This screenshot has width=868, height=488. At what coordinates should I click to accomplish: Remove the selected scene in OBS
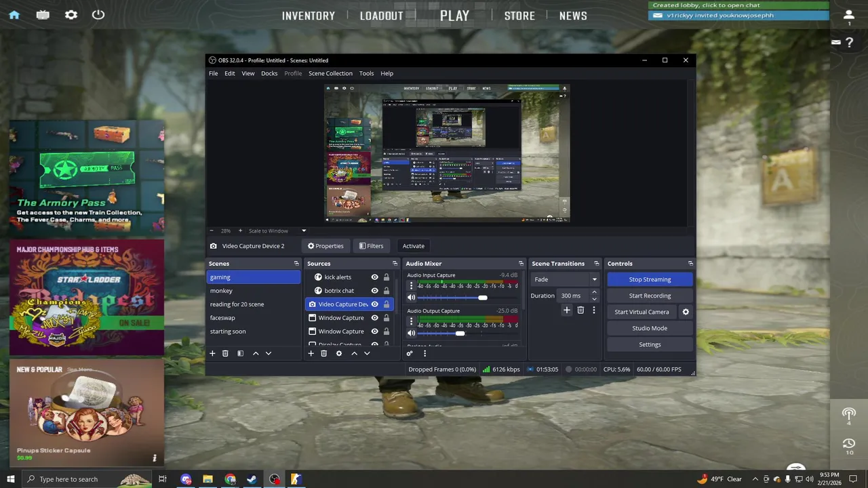tap(225, 353)
